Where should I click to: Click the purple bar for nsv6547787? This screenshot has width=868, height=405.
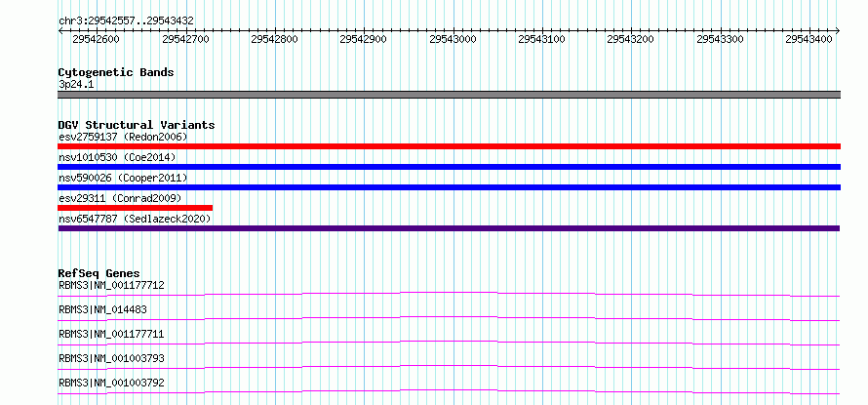[449, 228]
